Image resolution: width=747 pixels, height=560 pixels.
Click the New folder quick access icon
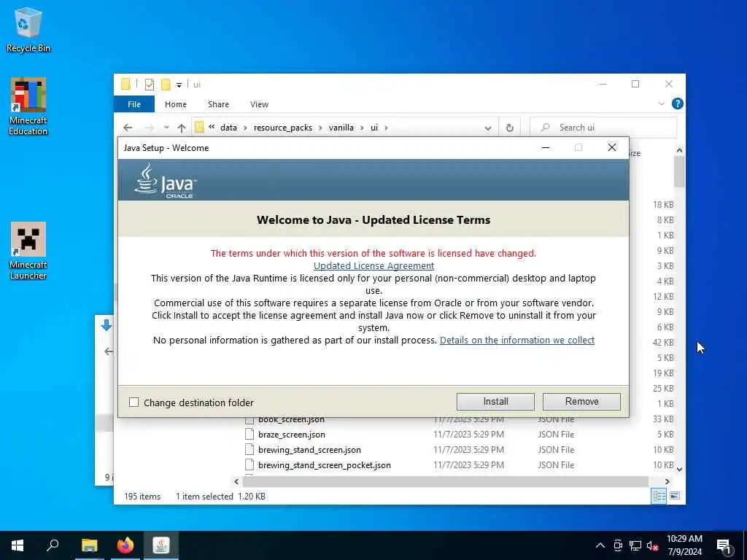[166, 85]
